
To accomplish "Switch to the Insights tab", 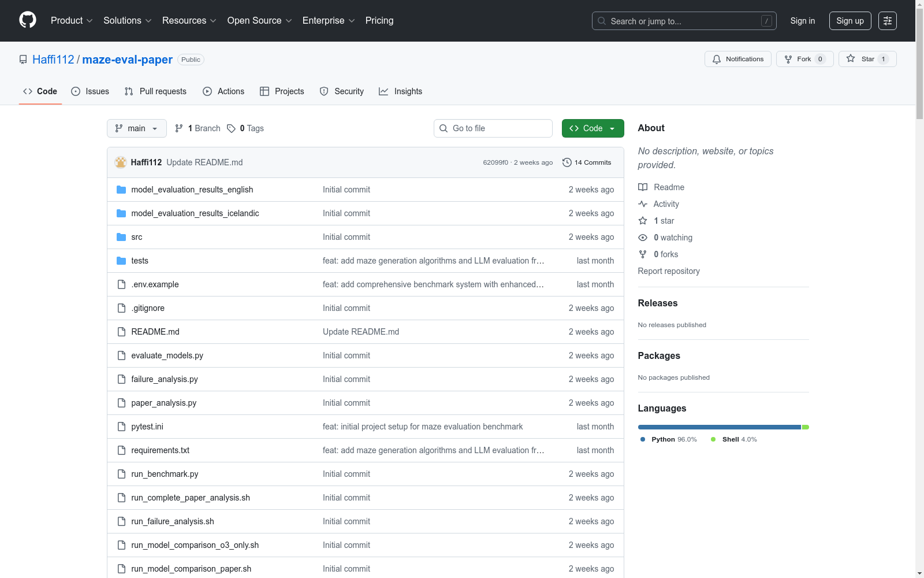I will click(401, 91).
